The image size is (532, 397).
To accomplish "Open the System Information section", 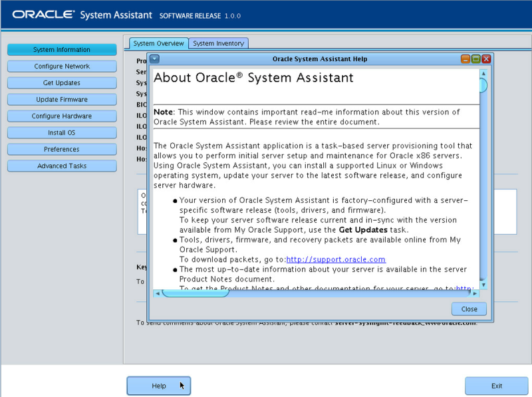I will 62,49.
